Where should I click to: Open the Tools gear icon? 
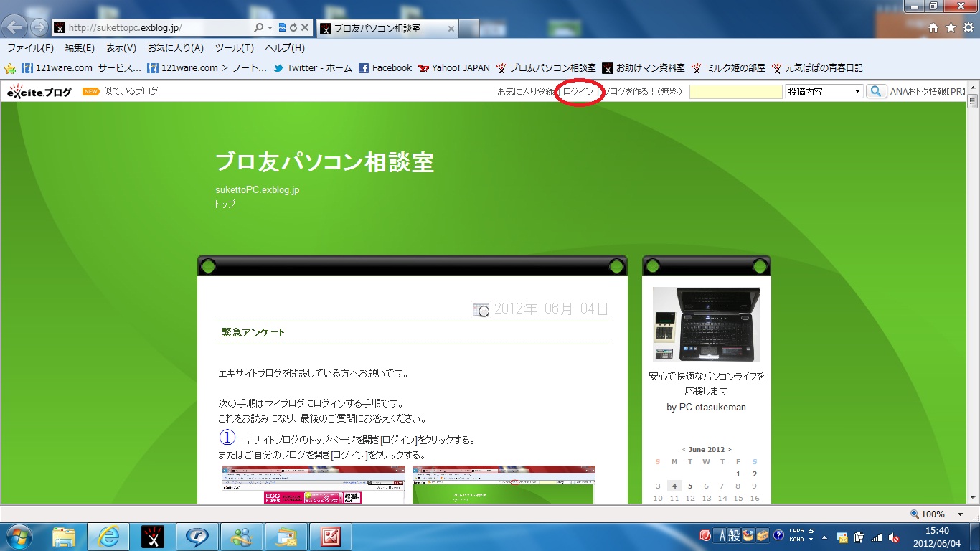968,28
